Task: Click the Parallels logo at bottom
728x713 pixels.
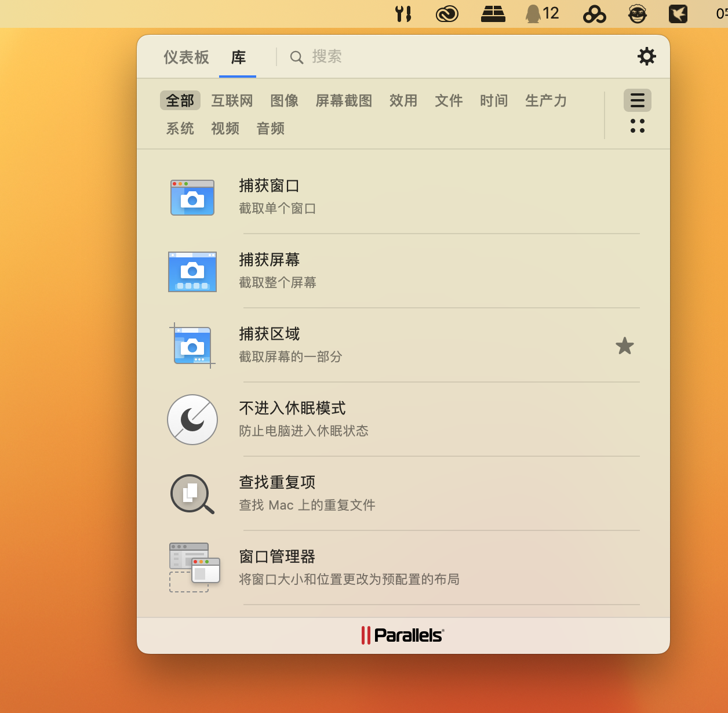Action: click(x=402, y=634)
